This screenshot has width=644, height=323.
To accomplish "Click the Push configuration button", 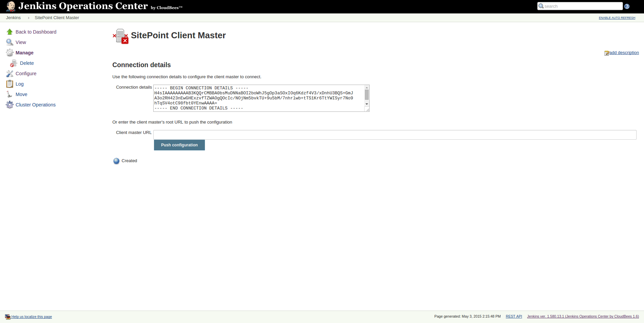I will (x=179, y=145).
